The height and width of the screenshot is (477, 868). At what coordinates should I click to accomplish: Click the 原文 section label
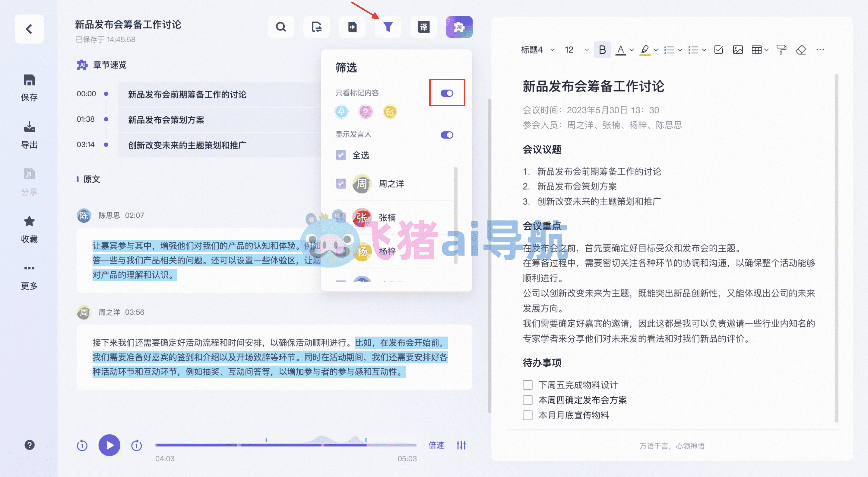[91, 179]
